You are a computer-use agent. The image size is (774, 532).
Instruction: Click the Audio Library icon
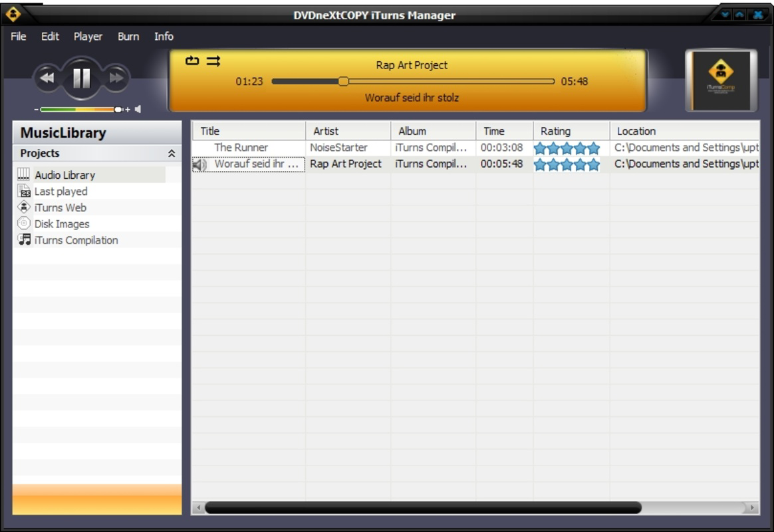[24, 174]
